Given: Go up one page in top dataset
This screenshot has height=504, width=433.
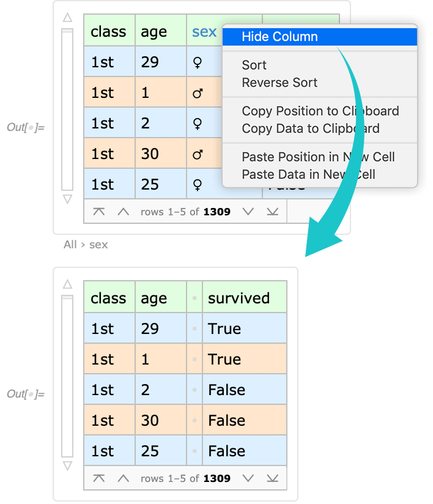Looking at the screenshot, I should tap(124, 212).
